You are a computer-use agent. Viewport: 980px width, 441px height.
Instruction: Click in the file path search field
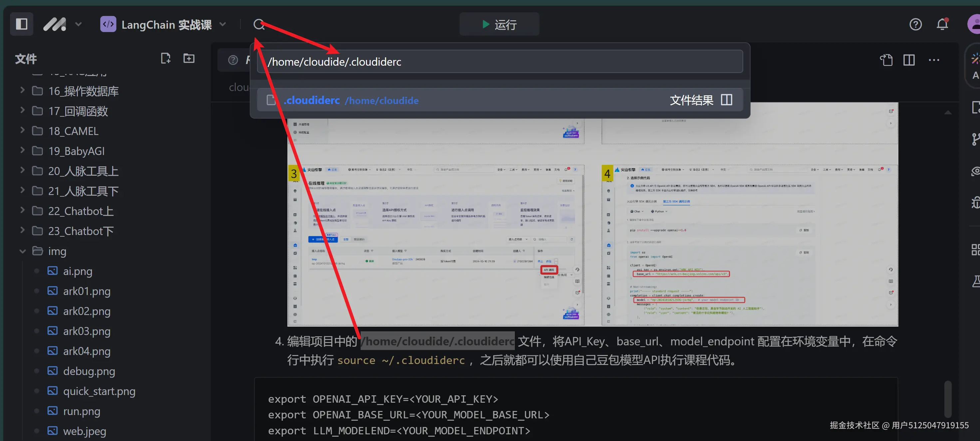point(499,62)
